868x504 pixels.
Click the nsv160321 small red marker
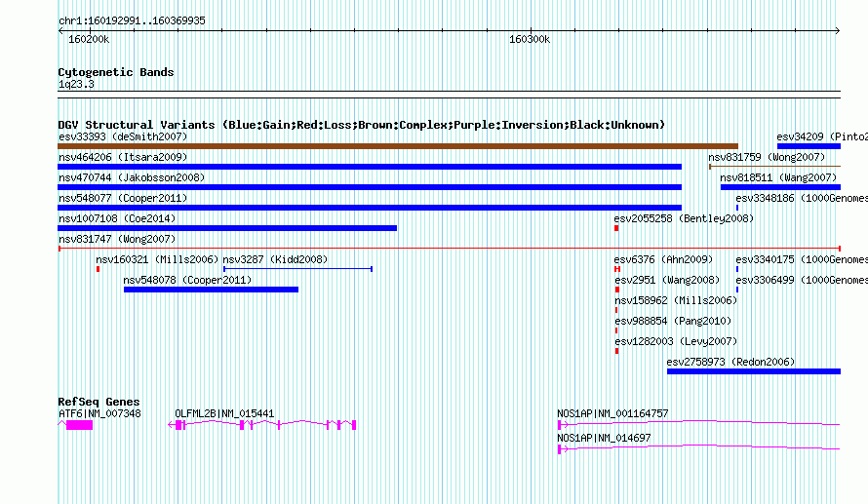coord(98,269)
